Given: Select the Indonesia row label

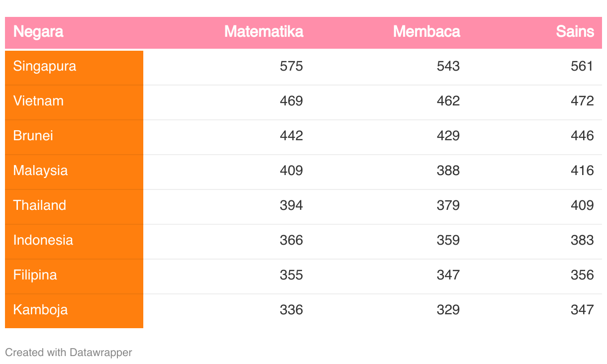Looking at the screenshot, I should tap(43, 240).
